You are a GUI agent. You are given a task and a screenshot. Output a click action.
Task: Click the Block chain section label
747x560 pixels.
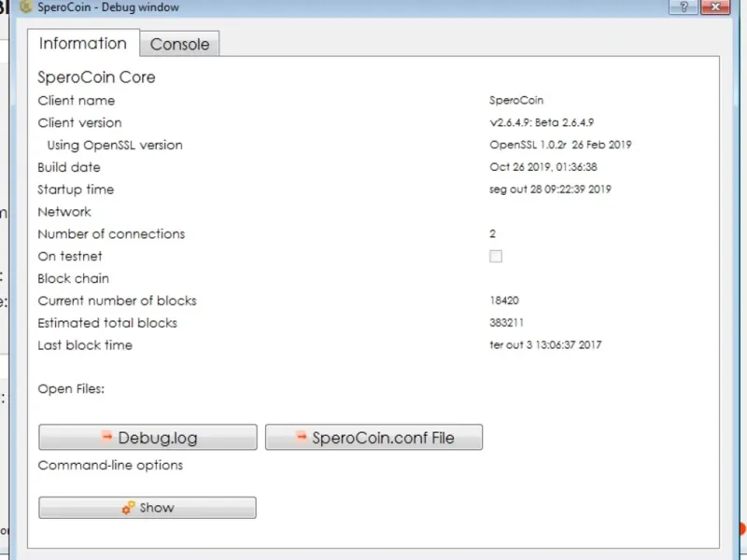point(74,278)
